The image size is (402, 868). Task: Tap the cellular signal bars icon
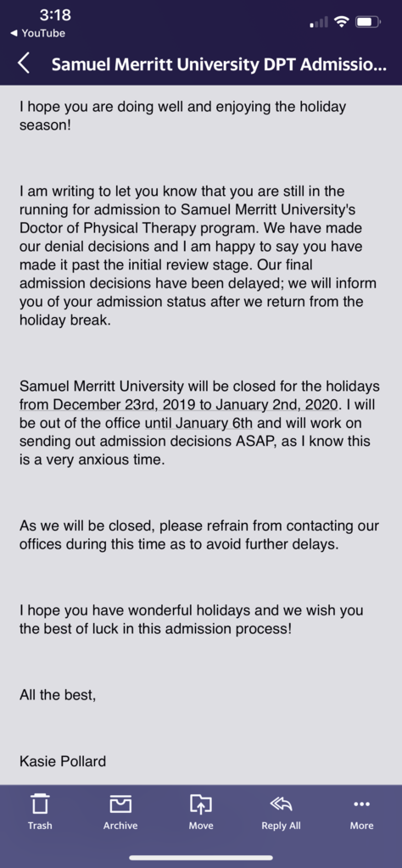pyautogui.click(x=318, y=23)
